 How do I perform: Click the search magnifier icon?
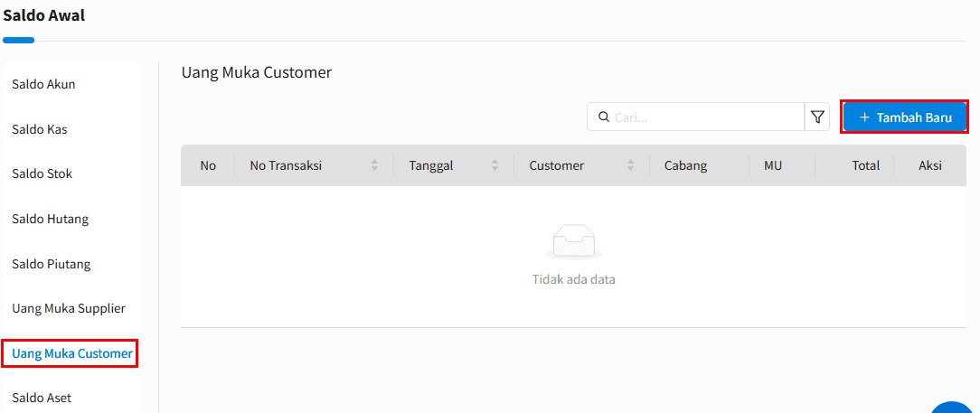604,117
